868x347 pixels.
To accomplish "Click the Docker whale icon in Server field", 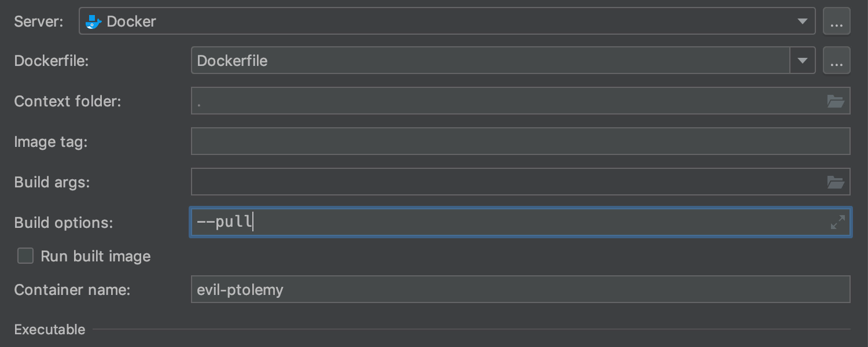I will click(x=93, y=22).
